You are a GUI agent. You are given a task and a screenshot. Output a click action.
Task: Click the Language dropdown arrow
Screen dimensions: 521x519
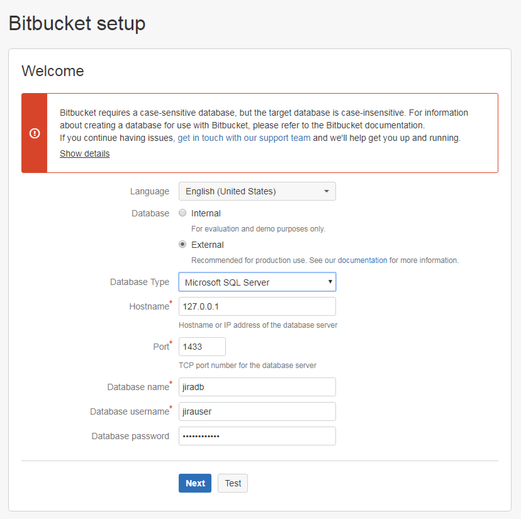pyautogui.click(x=326, y=191)
